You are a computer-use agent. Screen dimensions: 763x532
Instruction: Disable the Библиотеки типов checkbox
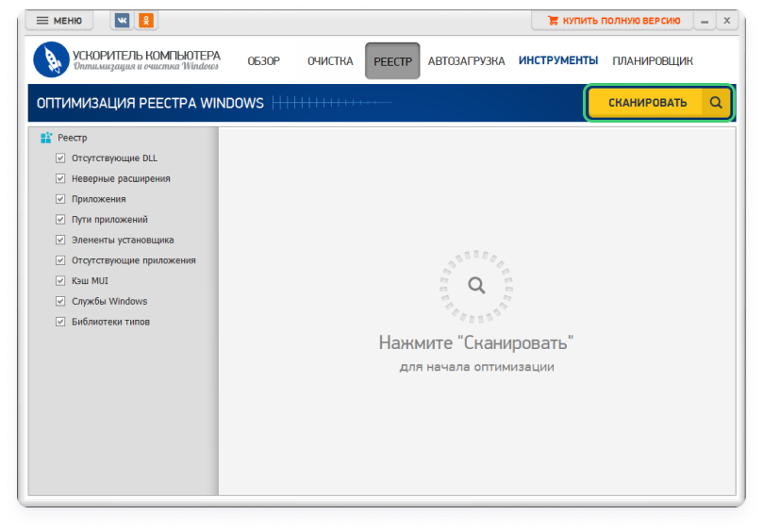coord(60,322)
